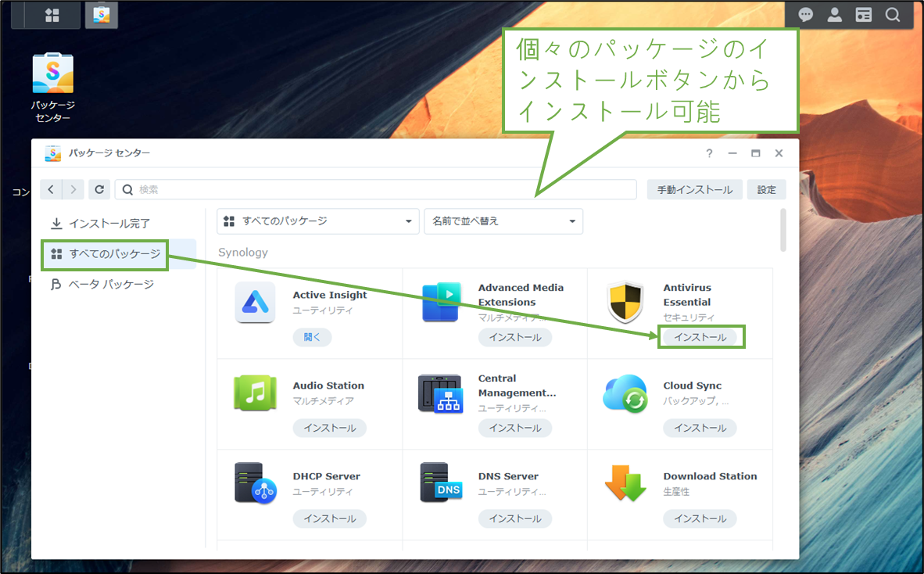Viewport: 924px width, 574px height.
Task: Open Active Insight with 開く button
Action: click(313, 337)
